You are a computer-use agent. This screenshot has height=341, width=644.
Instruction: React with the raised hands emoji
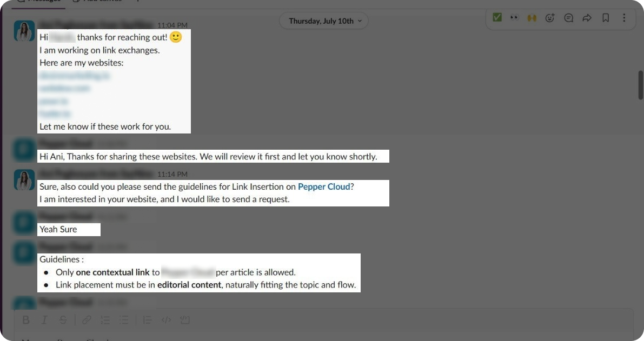pos(532,18)
